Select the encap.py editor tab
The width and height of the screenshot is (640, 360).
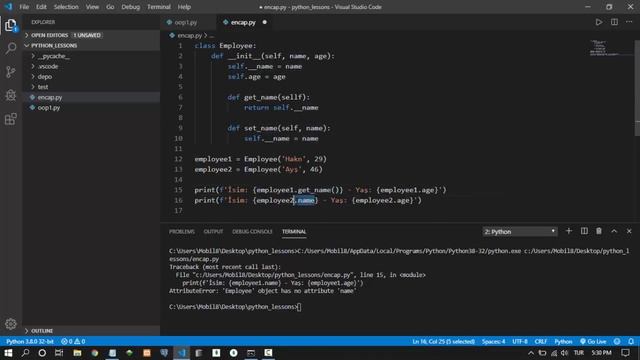coord(243,22)
